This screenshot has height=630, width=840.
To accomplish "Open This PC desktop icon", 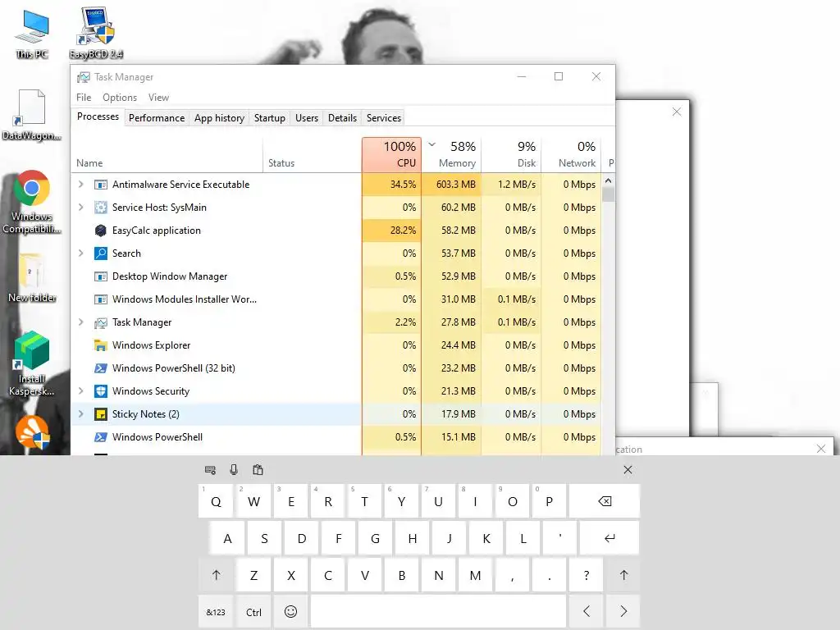I will click(x=32, y=33).
